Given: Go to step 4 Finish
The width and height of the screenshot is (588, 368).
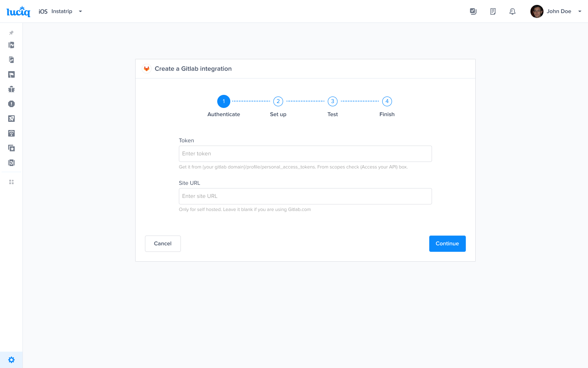Looking at the screenshot, I should 387,101.
